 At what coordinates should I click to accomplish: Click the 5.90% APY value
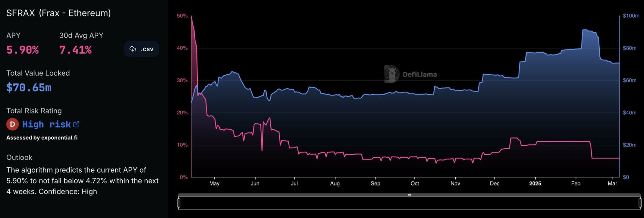[23, 50]
